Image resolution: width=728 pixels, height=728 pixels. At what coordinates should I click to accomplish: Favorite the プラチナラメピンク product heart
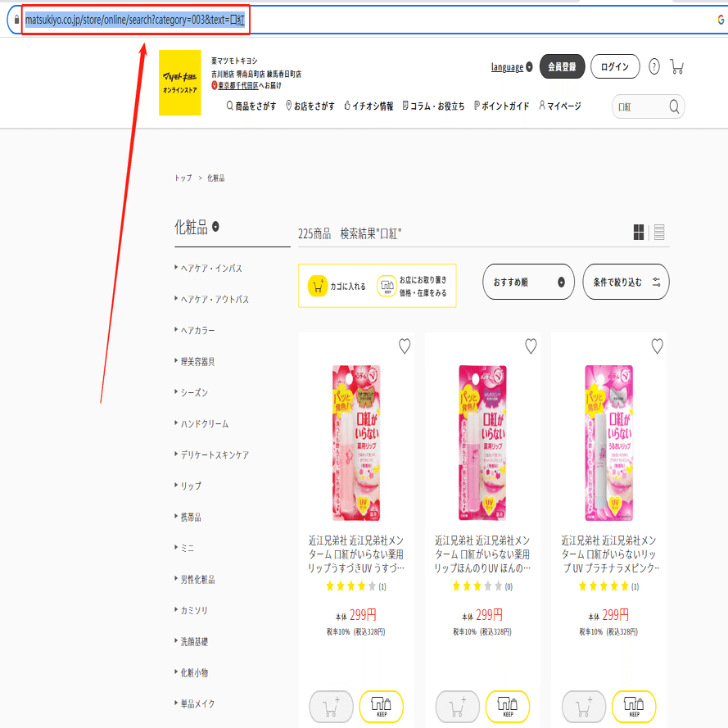click(x=657, y=346)
